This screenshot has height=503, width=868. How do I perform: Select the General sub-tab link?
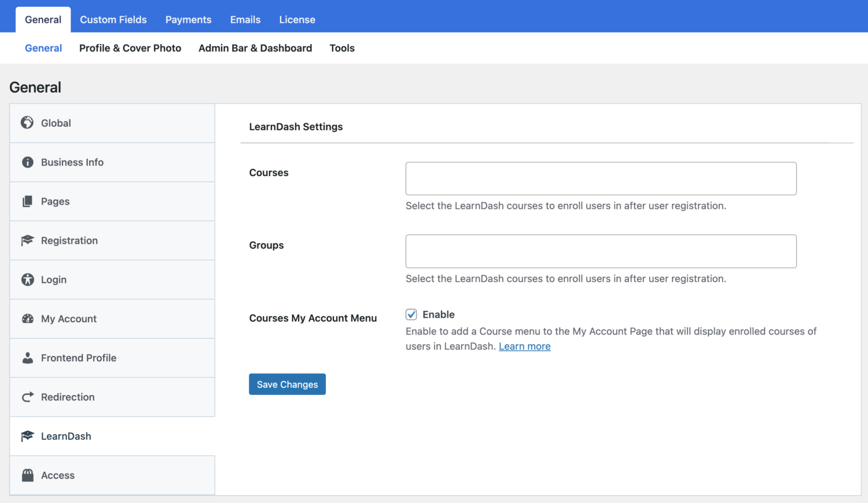[43, 48]
